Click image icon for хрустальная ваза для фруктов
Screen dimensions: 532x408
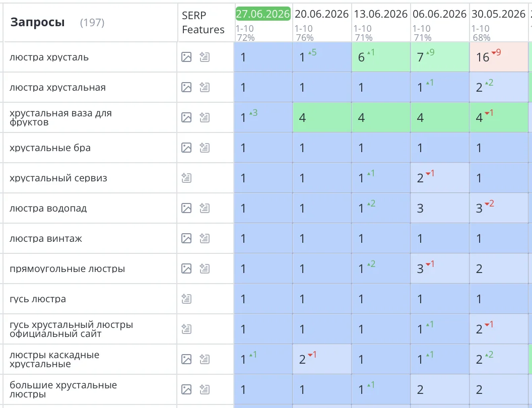point(186,117)
